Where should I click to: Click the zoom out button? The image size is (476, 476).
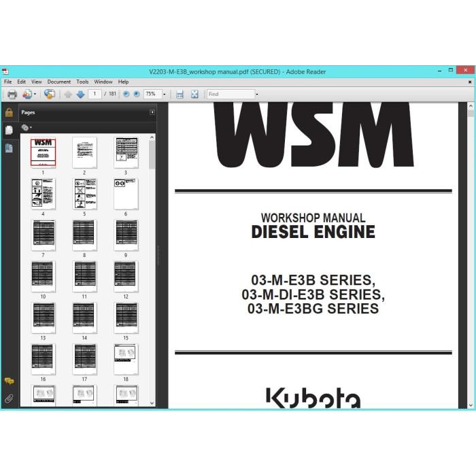pos(126,94)
